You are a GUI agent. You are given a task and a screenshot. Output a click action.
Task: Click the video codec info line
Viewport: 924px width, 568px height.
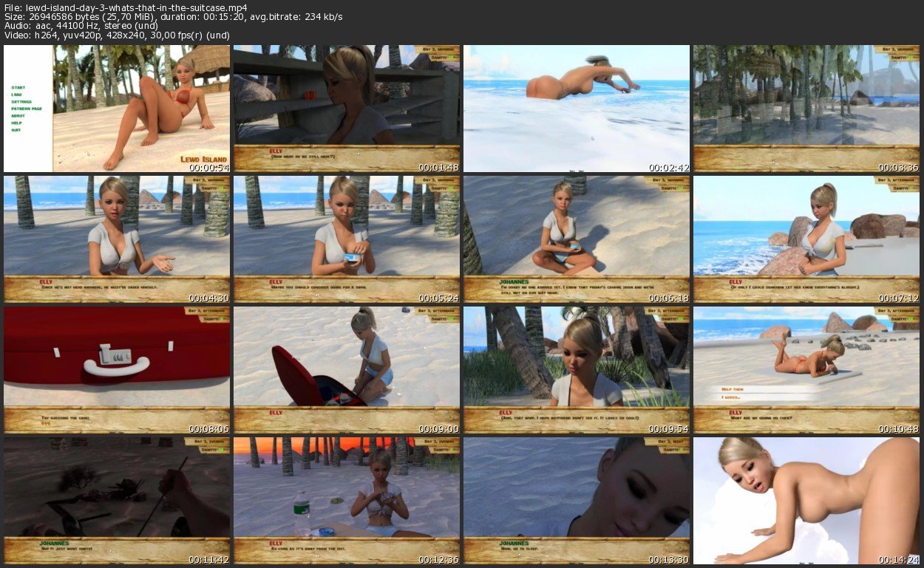(x=117, y=35)
